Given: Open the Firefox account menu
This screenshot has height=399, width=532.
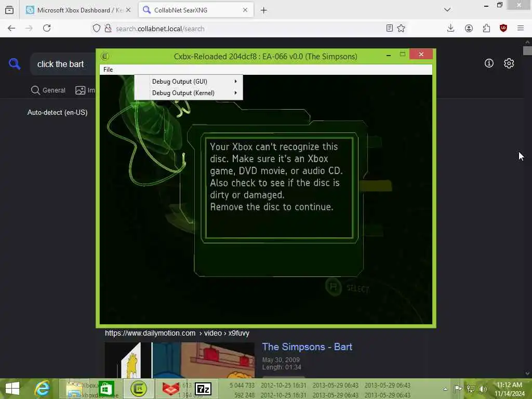Looking at the screenshot, I should point(469,29).
